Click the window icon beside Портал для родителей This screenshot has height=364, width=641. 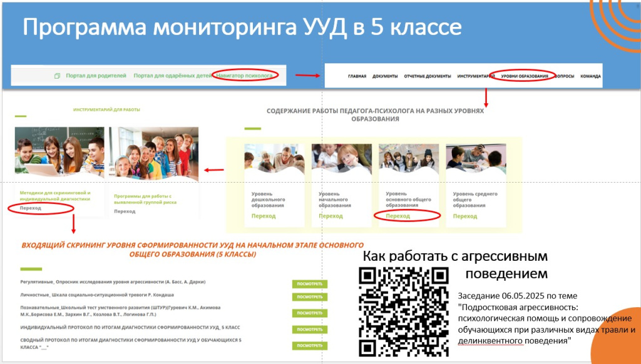[x=57, y=76]
